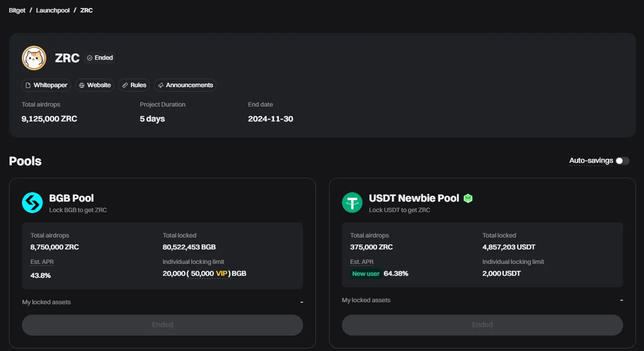Open the Bitget breadcrumb link
This screenshot has height=351, width=644.
(16, 10)
